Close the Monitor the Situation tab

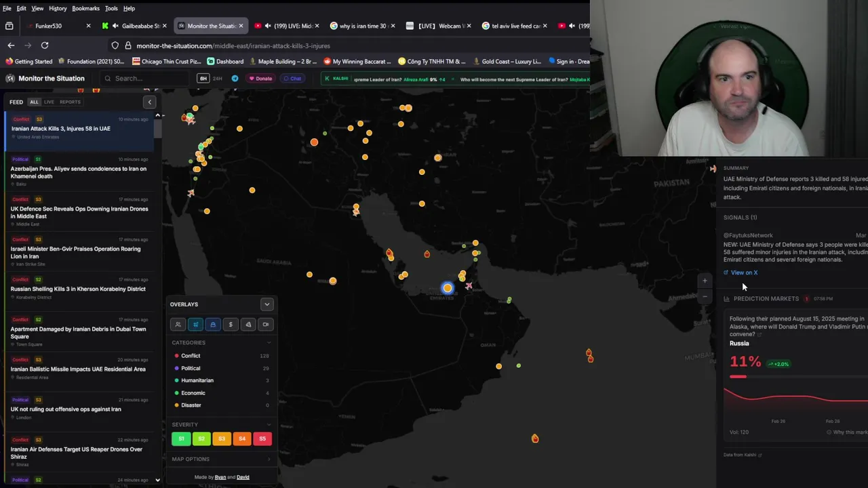click(x=241, y=26)
